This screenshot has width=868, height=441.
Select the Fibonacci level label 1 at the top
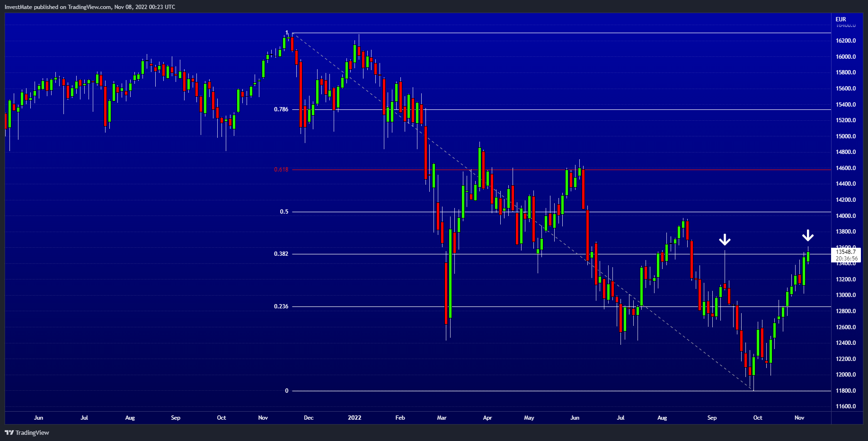pos(287,33)
